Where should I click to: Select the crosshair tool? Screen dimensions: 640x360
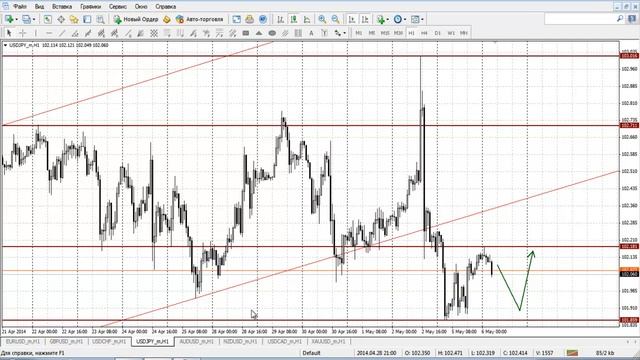pyautogui.click(x=22, y=33)
